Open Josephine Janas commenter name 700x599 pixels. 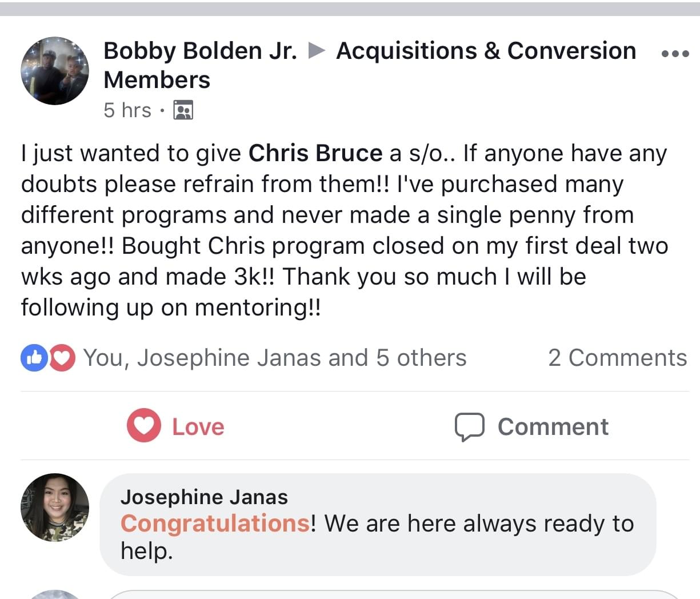(204, 497)
